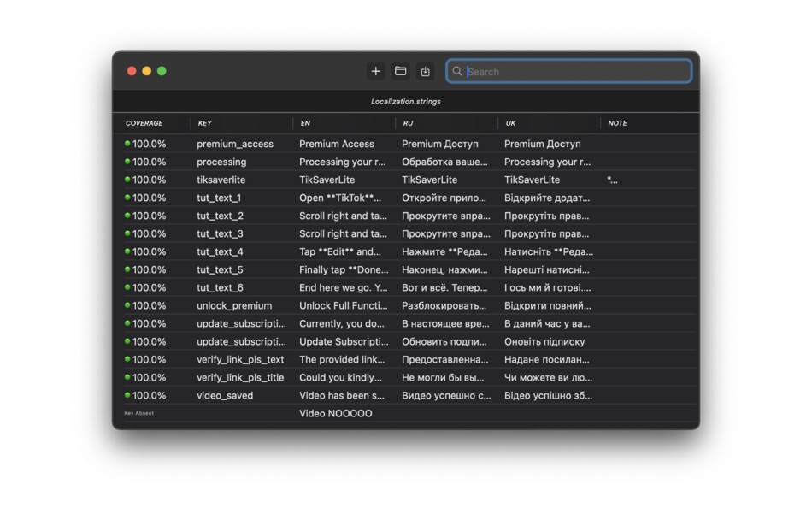This screenshot has width=812, height=508.
Task: Click the plus add-key toolbar icon
Action: point(375,71)
